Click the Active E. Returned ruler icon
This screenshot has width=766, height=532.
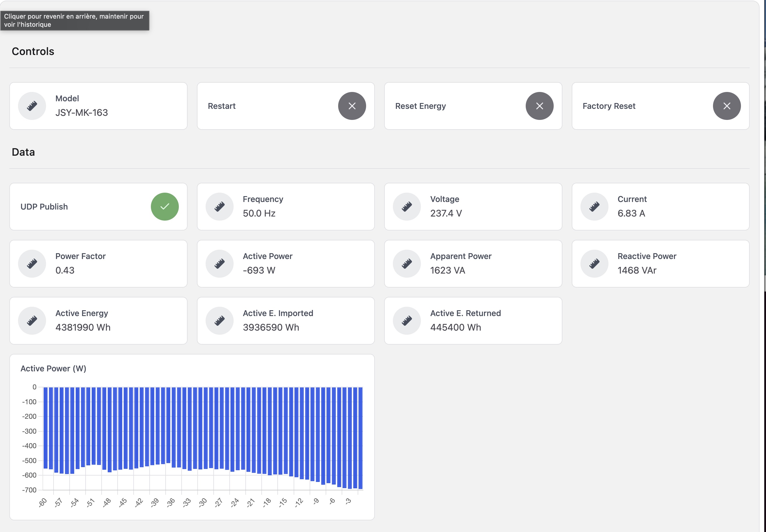pyautogui.click(x=407, y=321)
